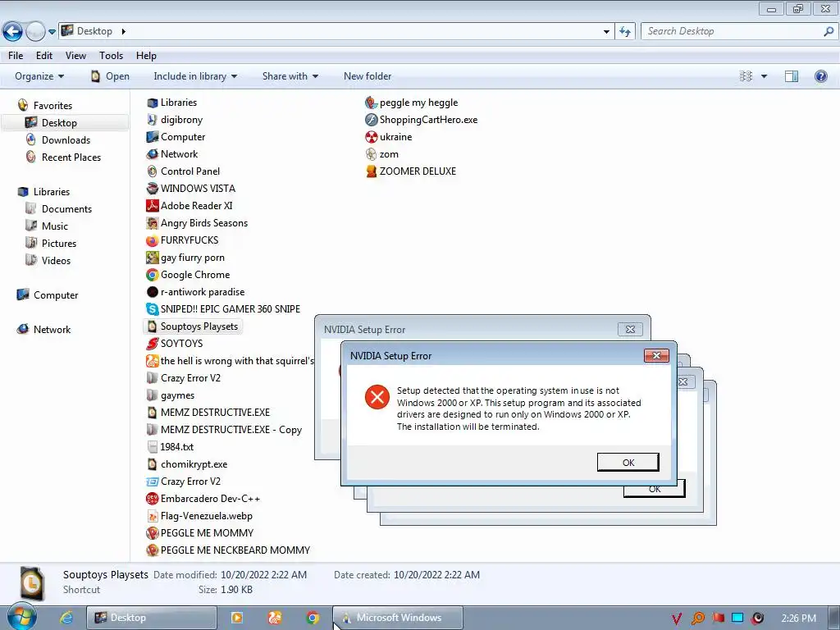This screenshot has height=630, width=840.
Task: Open the Help menu
Action: point(146,56)
